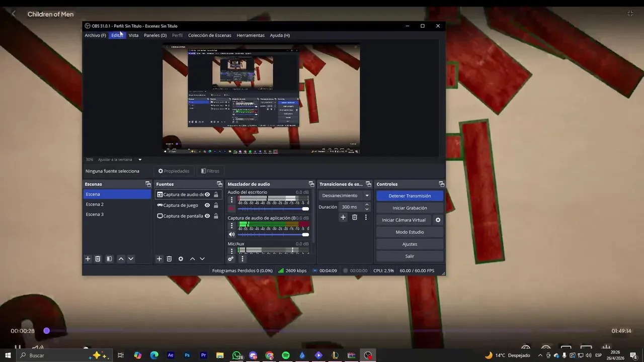Image resolution: width=644 pixels, height=362 pixels.
Task: Decrease transition duration with down stepper
Action: click(367, 209)
